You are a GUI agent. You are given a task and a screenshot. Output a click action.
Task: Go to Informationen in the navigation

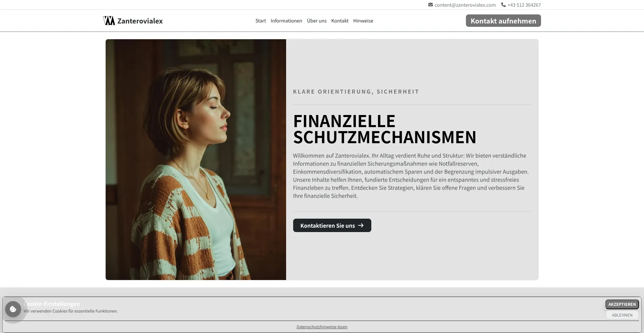(286, 21)
